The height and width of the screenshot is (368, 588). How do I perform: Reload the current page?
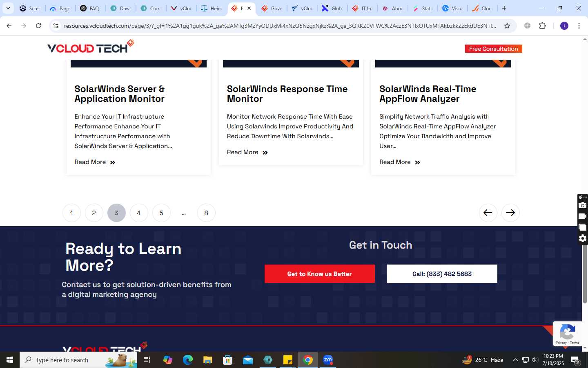click(38, 26)
